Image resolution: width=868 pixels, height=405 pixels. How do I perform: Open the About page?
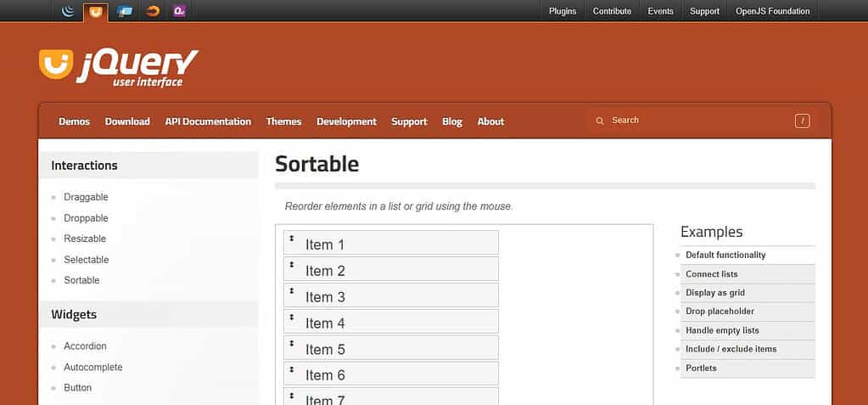tap(490, 121)
